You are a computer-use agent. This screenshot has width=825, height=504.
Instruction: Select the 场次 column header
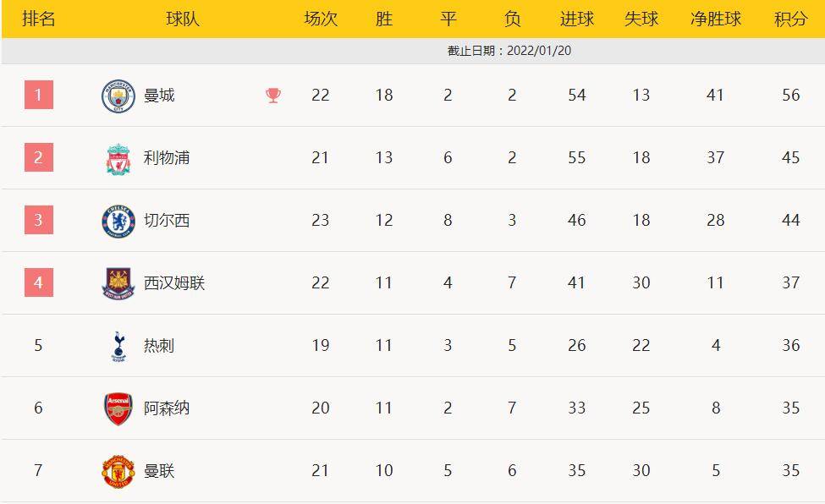(x=321, y=19)
